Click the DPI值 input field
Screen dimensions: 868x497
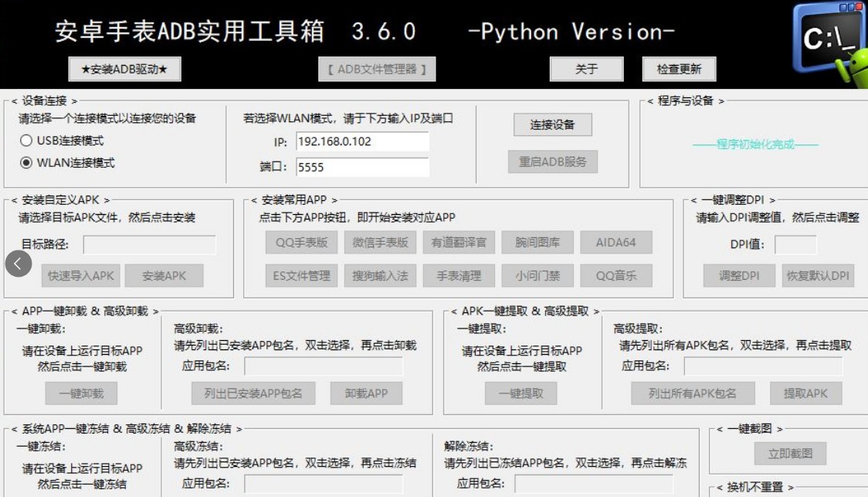tap(795, 244)
